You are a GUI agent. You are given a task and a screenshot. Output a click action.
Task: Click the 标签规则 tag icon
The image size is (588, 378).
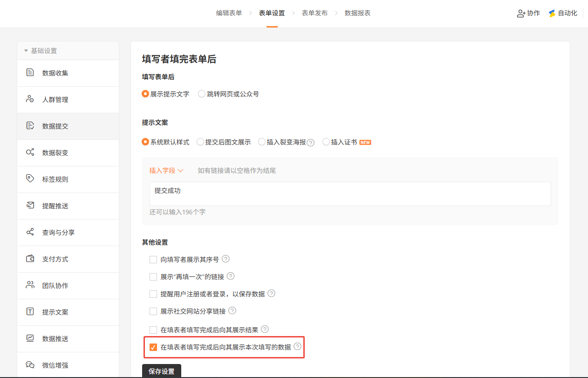pos(30,179)
